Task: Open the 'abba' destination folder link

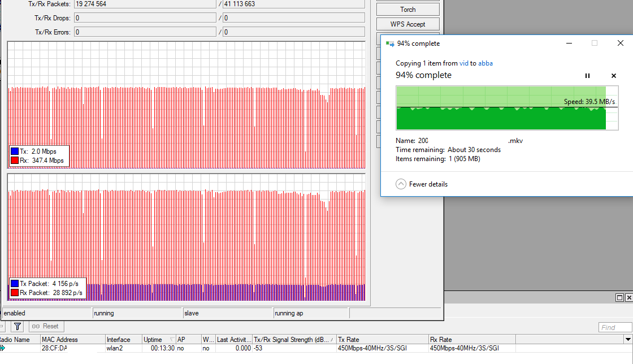Action: 485,63
